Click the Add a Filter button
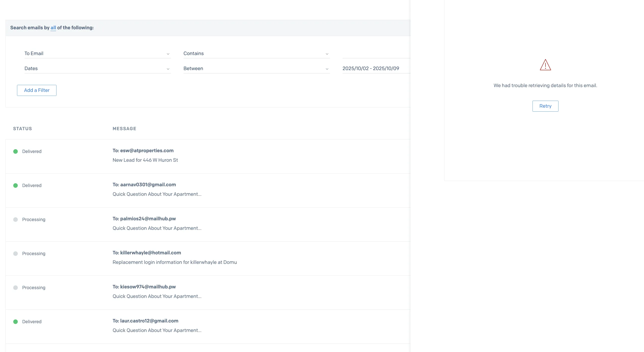644x352 pixels. pyautogui.click(x=37, y=90)
